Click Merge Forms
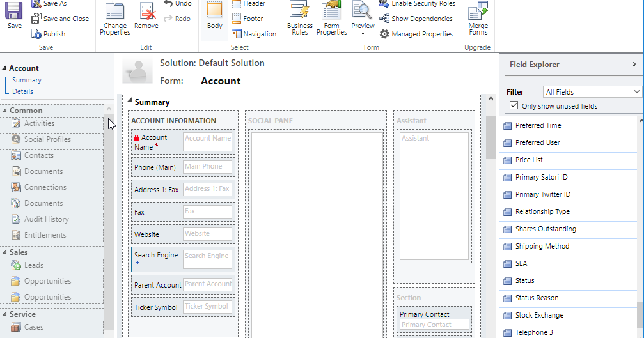The image size is (644, 338). (x=478, y=18)
